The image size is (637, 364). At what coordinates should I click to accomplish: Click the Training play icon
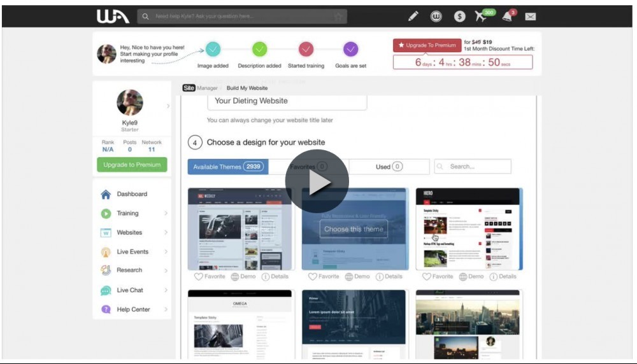106,213
